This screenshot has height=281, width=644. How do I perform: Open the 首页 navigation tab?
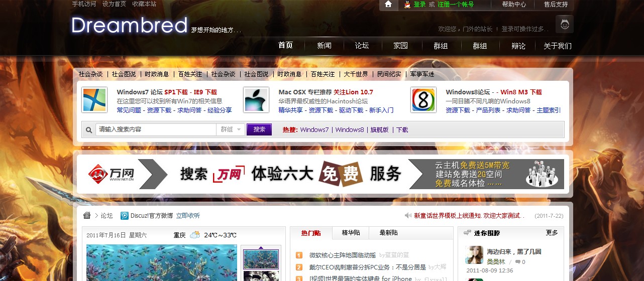click(x=285, y=46)
